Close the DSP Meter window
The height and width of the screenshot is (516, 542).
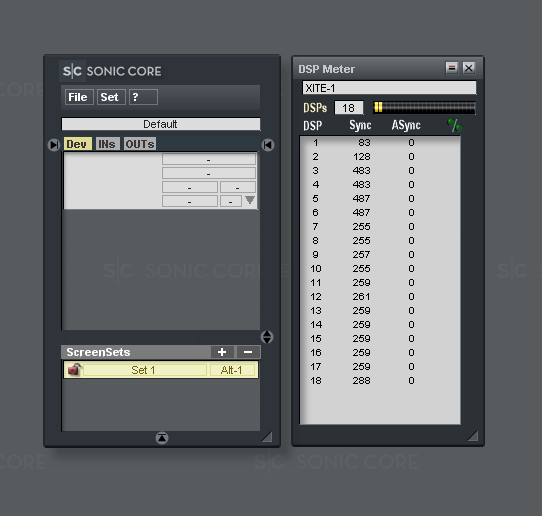click(x=469, y=68)
